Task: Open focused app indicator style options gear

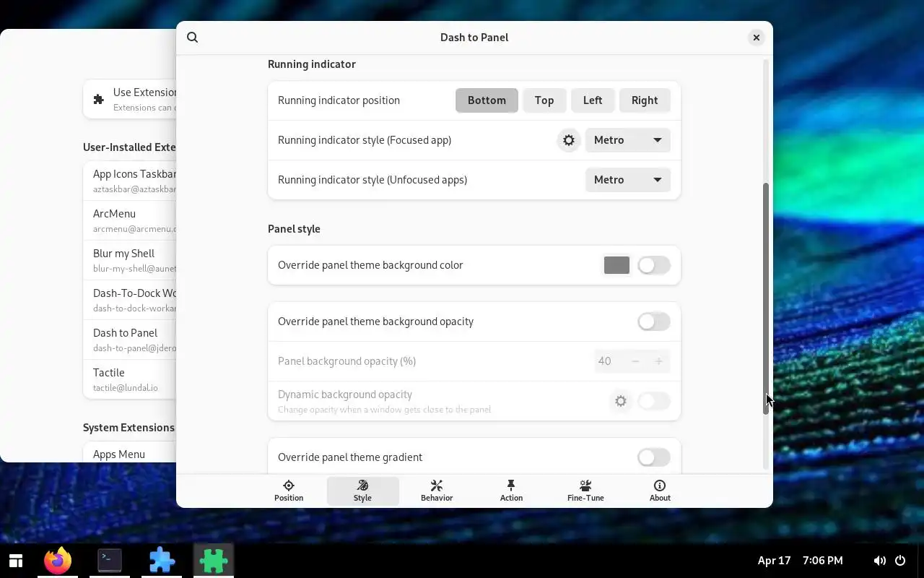Action: click(x=569, y=140)
